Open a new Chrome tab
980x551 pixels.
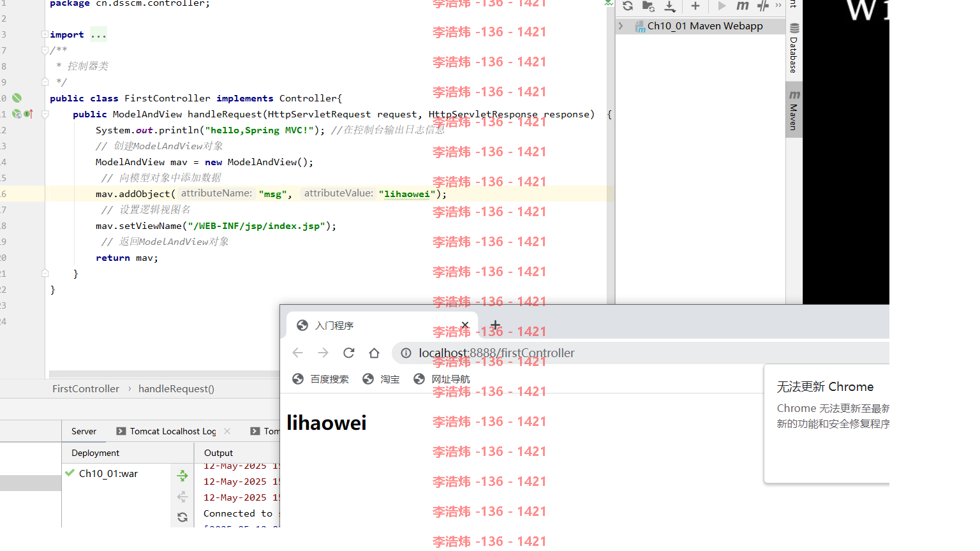(x=496, y=325)
